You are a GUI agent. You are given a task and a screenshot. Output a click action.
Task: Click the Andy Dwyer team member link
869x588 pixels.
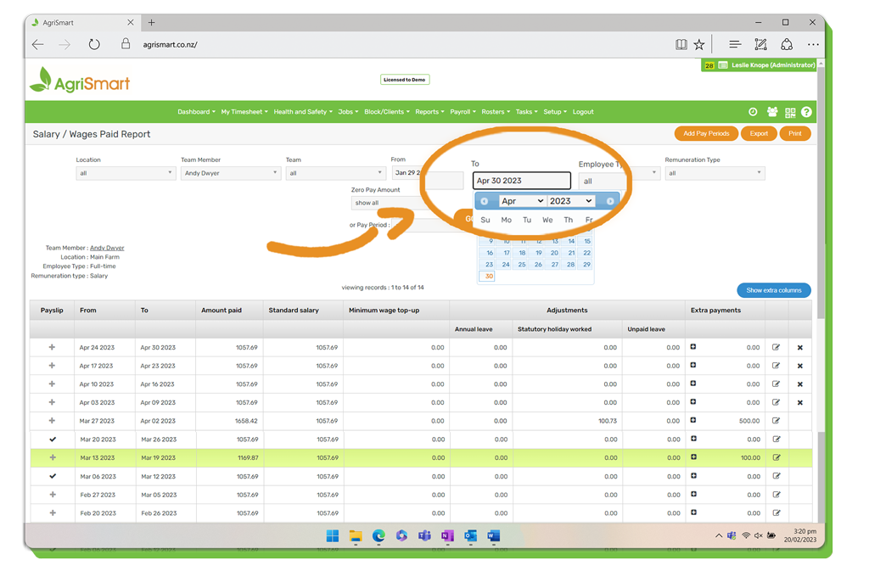click(107, 248)
